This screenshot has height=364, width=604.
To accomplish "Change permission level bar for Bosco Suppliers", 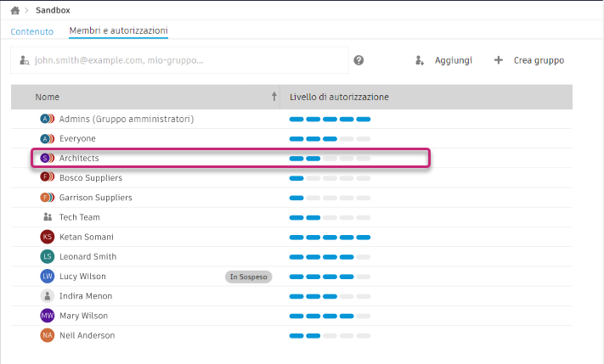I will [330, 178].
